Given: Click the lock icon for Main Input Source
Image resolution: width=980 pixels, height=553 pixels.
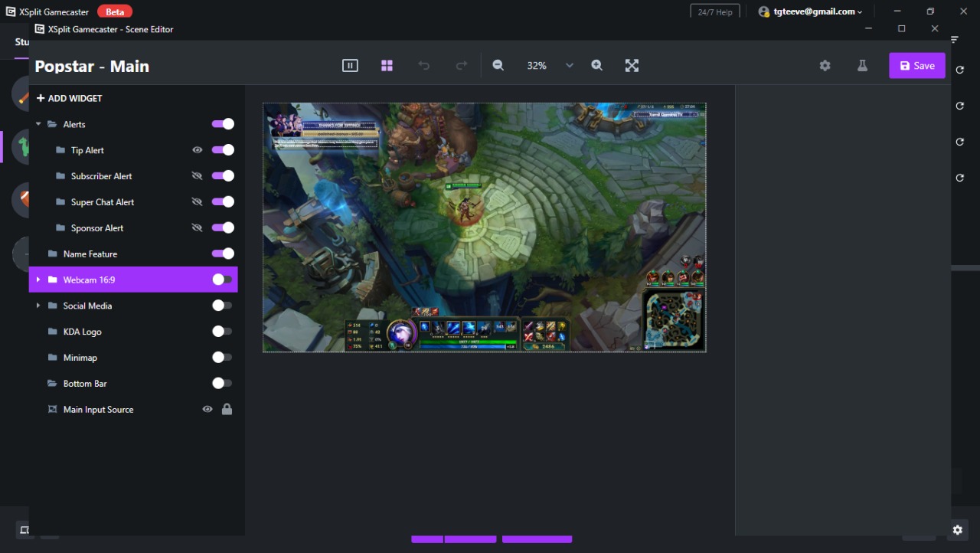Looking at the screenshot, I should pos(227,409).
